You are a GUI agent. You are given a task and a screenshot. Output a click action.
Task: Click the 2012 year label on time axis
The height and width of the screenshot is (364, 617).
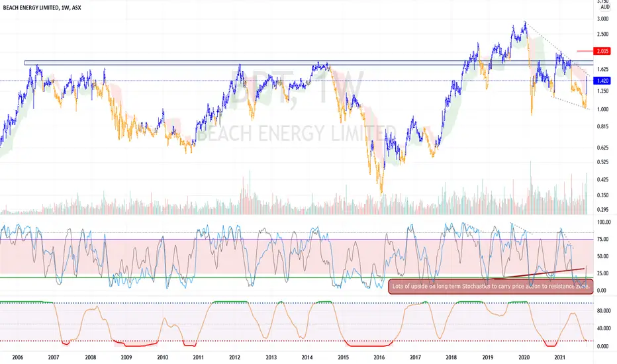(234, 357)
